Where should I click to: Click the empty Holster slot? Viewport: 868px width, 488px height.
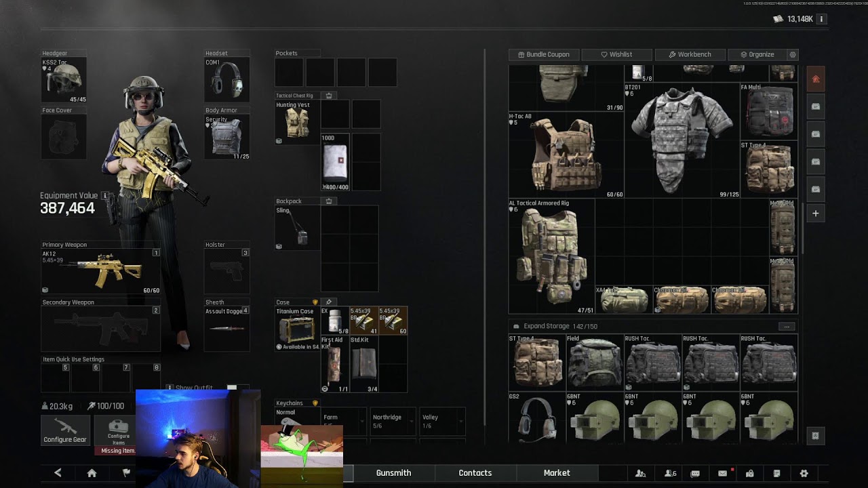227,271
